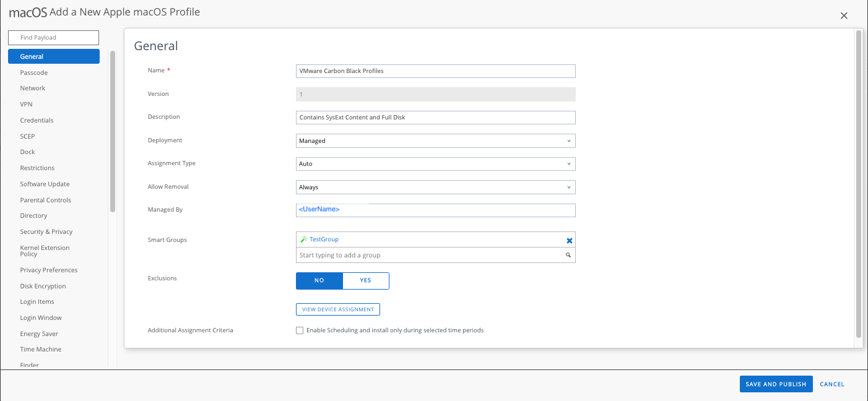Click the payload list scrollbar

[113, 131]
